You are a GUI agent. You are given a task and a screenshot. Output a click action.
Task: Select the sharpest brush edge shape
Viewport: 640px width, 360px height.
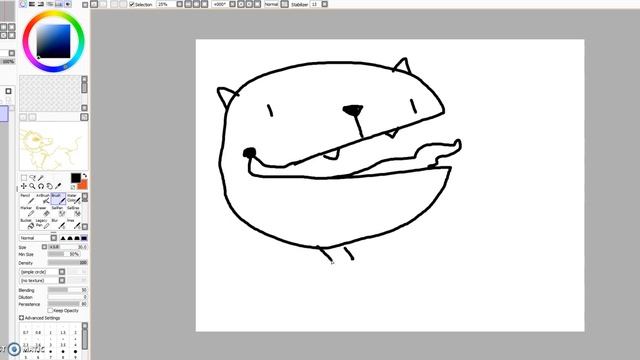coord(63,238)
